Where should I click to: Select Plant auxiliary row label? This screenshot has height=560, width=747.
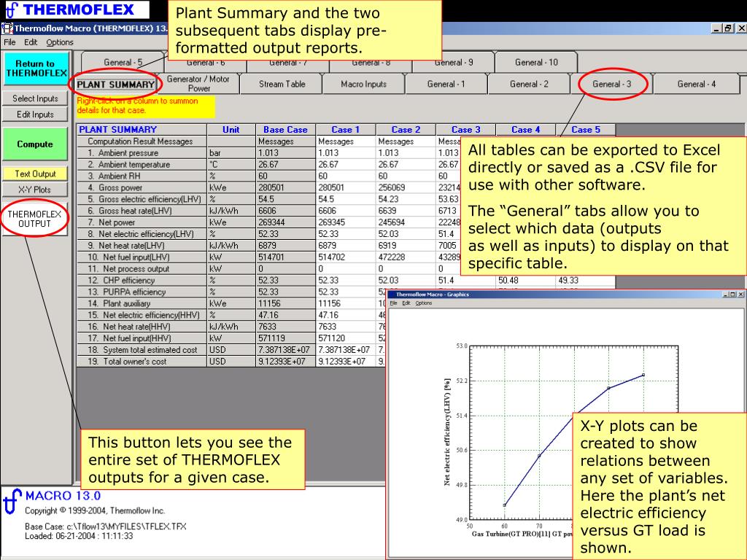(x=142, y=303)
